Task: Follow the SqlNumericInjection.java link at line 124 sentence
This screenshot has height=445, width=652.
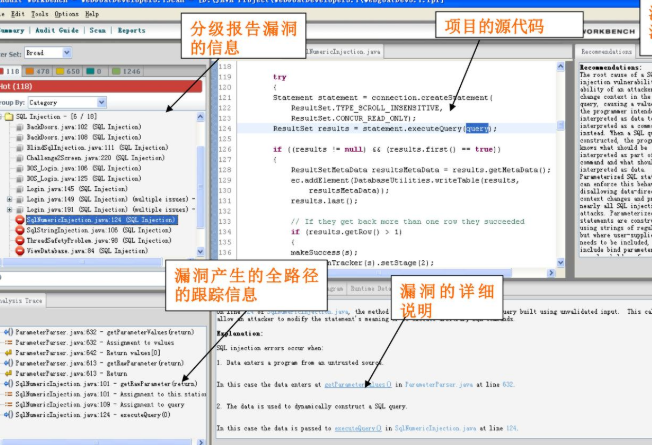Action: [435, 428]
